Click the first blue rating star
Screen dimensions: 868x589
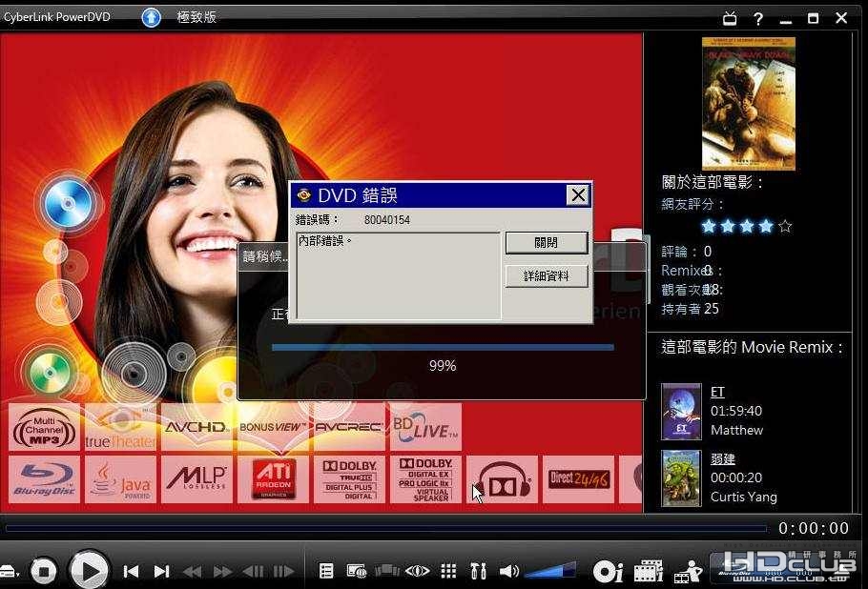click(x=709, y=226)
